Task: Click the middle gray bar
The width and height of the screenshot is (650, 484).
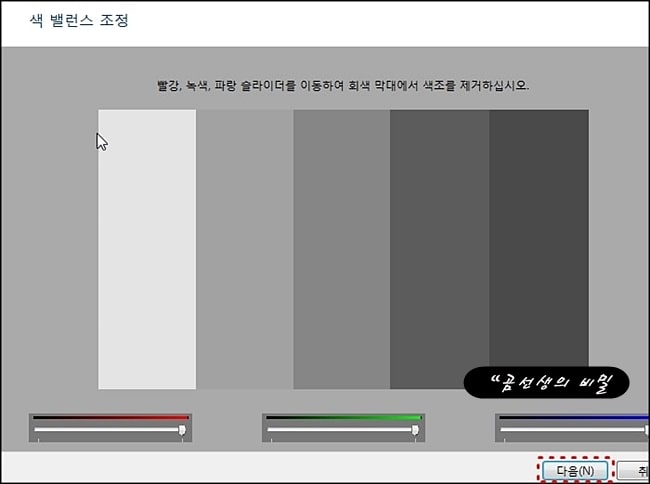Action: click(342, 249)
